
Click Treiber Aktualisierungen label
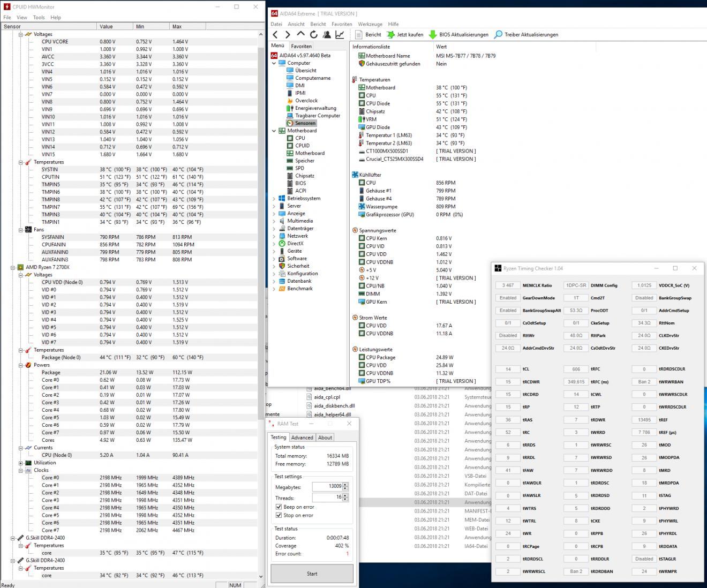point(531,35)
